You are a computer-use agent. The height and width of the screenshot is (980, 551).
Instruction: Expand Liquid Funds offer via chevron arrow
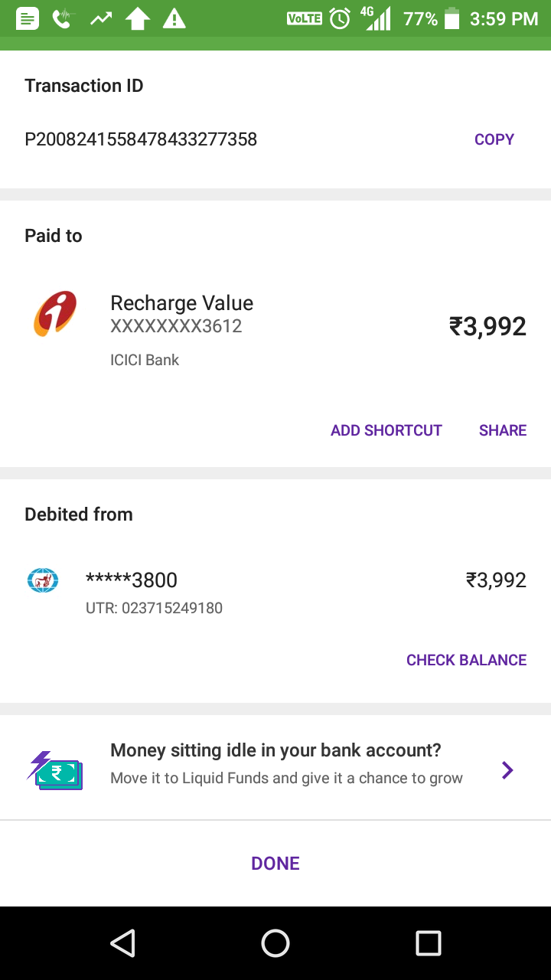click(507, 770)
